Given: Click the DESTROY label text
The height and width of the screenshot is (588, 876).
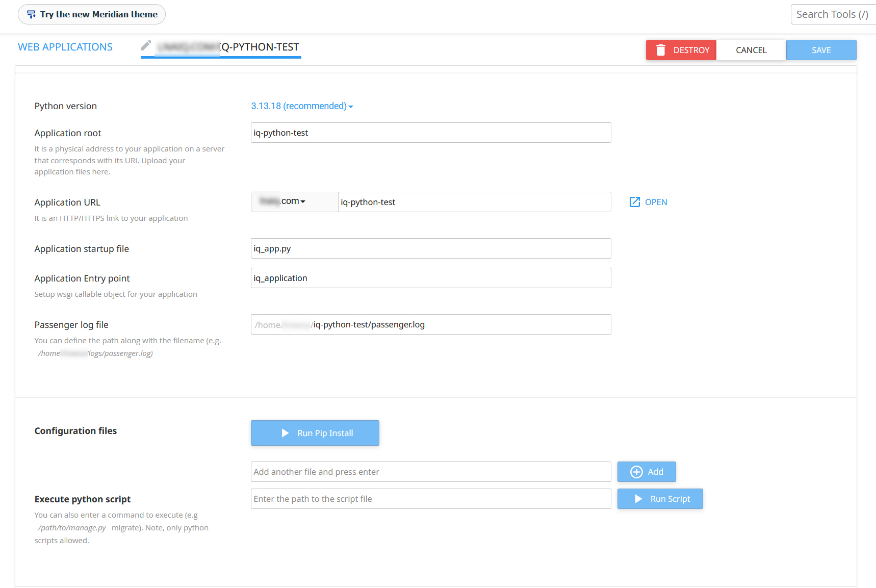Looking at the screenshot, I should point(691,50).
